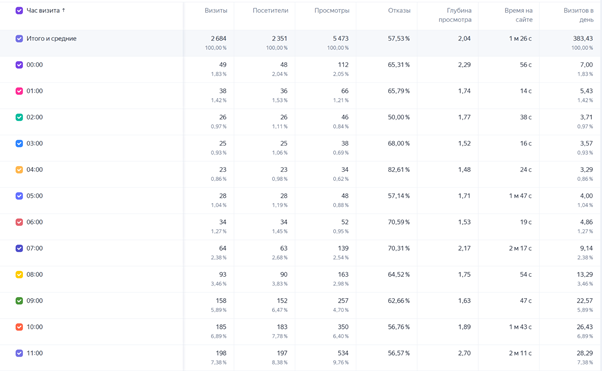Select the '04:00' row label

coord(35,169)
